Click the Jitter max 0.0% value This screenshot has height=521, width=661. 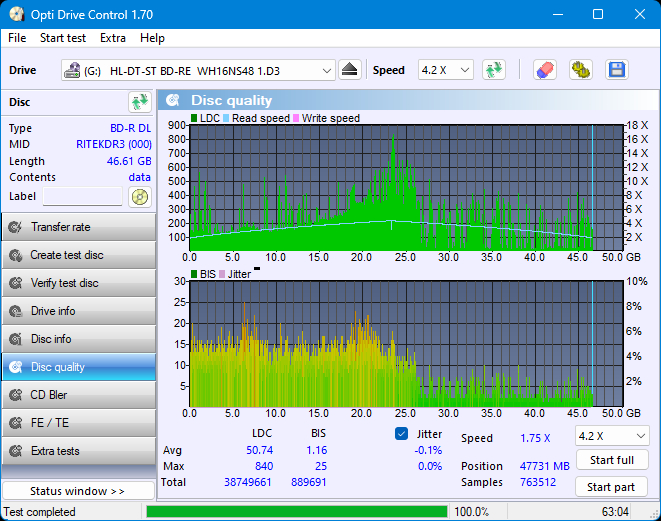(430, 466)
